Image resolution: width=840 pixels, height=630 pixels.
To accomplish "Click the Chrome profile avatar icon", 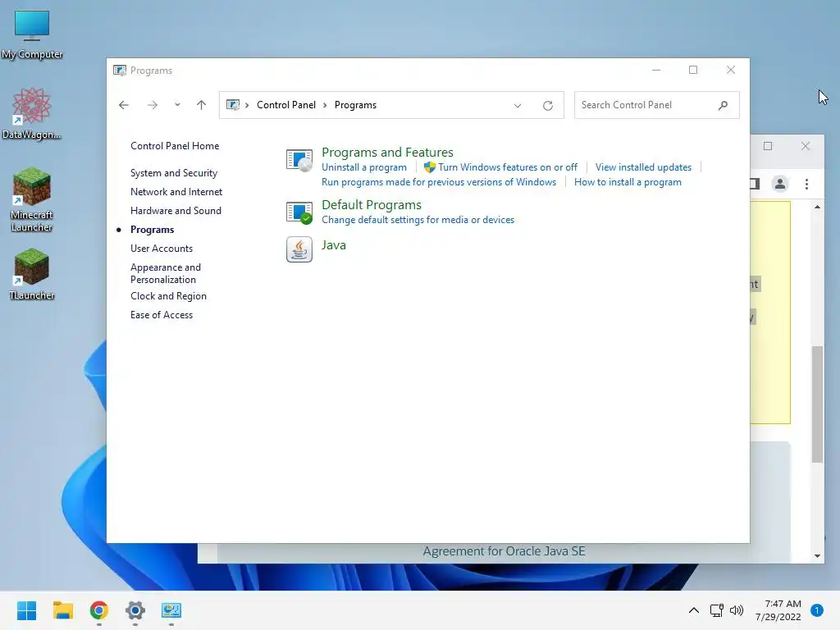I will click(x=780, y=185).
